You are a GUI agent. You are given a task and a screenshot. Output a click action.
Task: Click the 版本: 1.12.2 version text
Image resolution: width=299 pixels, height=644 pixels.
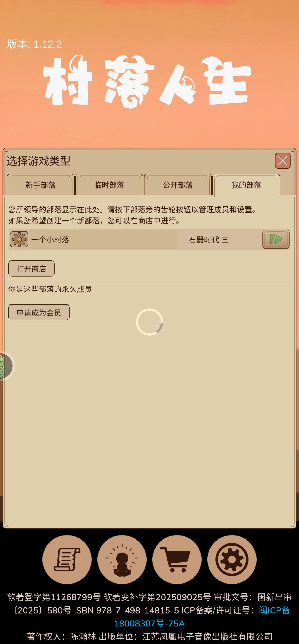click(35, 44)
